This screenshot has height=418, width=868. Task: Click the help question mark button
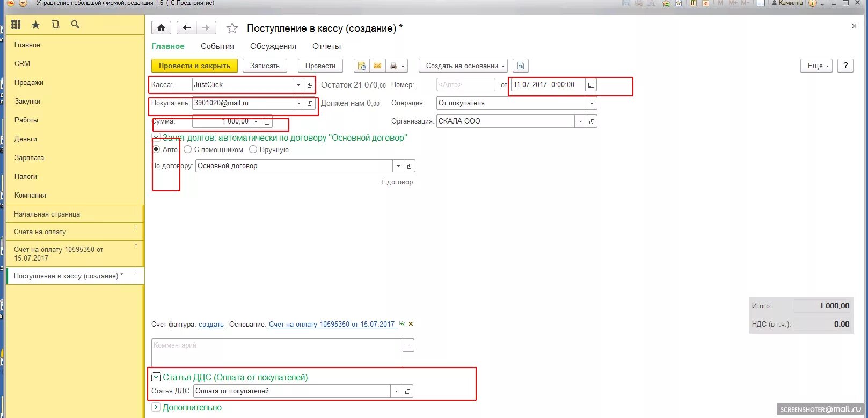click(x=845, y=66)
